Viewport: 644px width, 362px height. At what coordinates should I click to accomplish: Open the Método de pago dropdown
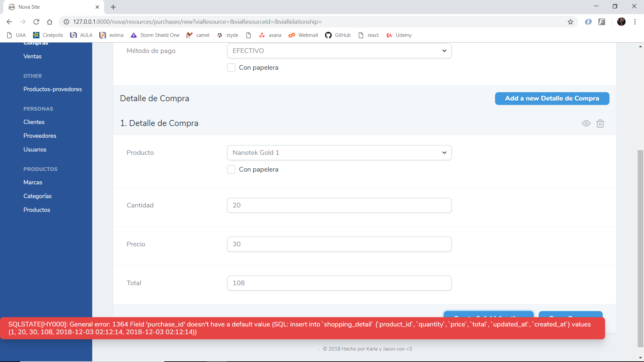coord(339,51)
